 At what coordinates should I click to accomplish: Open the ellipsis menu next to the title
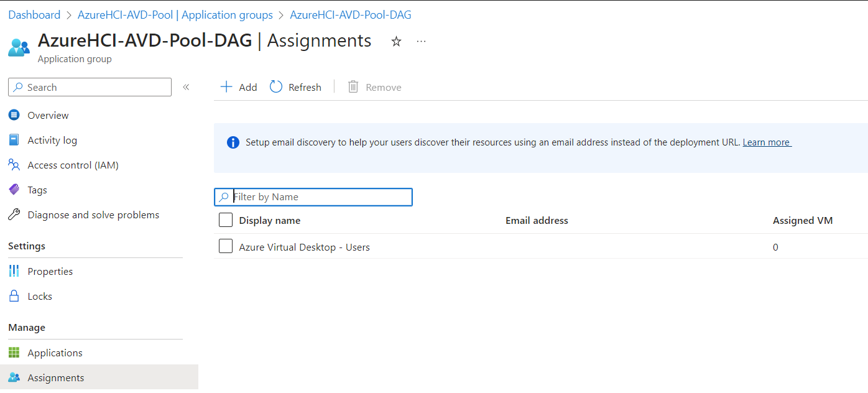tap(421, 41)
